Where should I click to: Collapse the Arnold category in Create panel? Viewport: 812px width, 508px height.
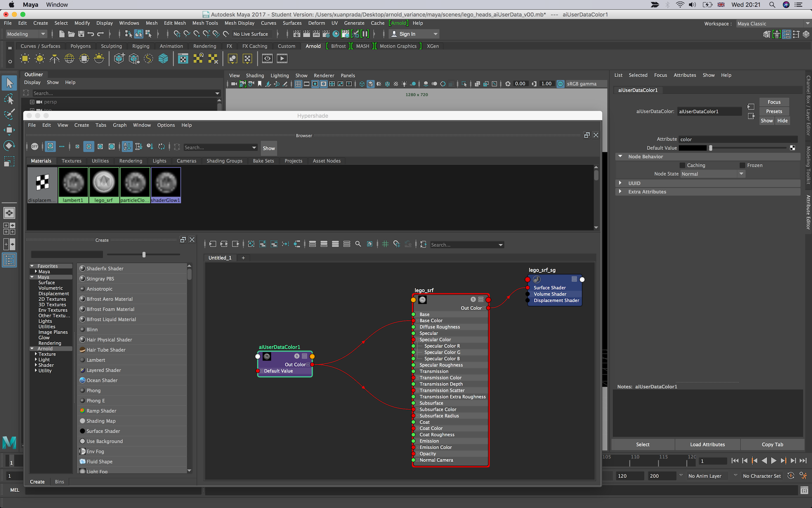32,348
